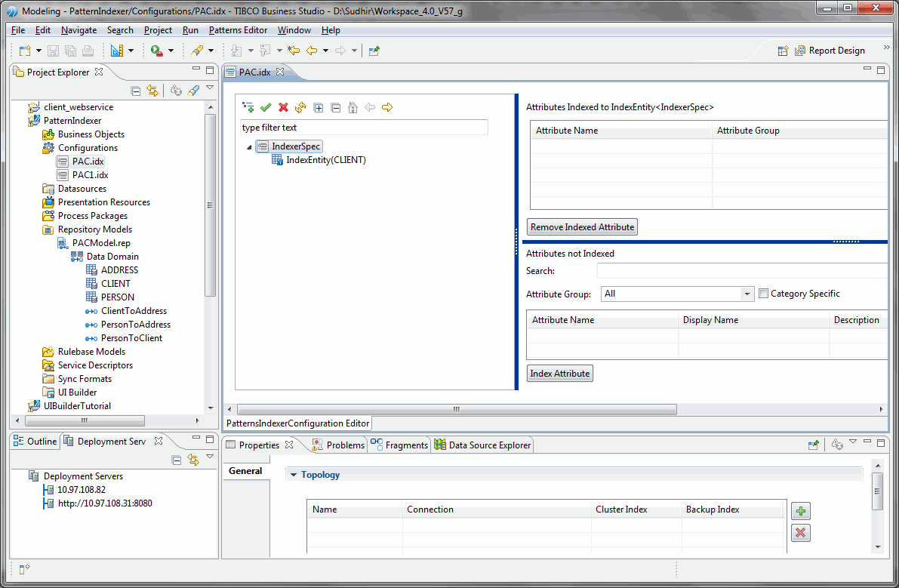The width and height of the screenshot is (899, 588).
Task: Click the flashlight icon in Project Explorer toolbar
Action: [194, 91]
